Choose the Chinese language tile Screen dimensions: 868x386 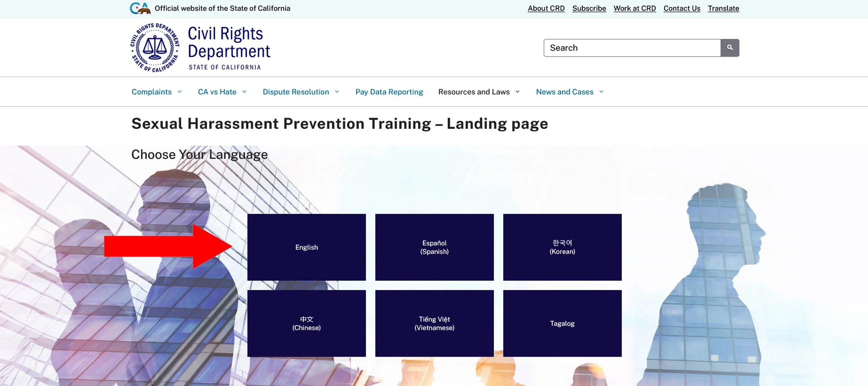coord(306,323)
